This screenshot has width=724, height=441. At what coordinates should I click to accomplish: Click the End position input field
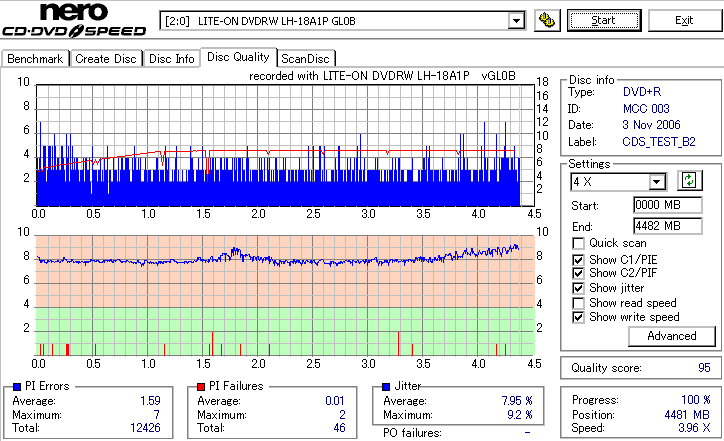point(668,226)
